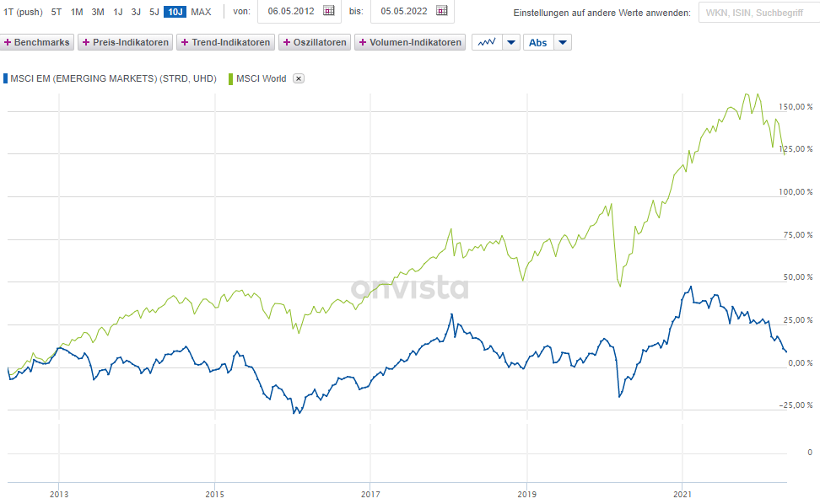The height and width of the screenshot is (504, 820).
Task: Open the calendar icon for start date
Action: click(328, 11)
